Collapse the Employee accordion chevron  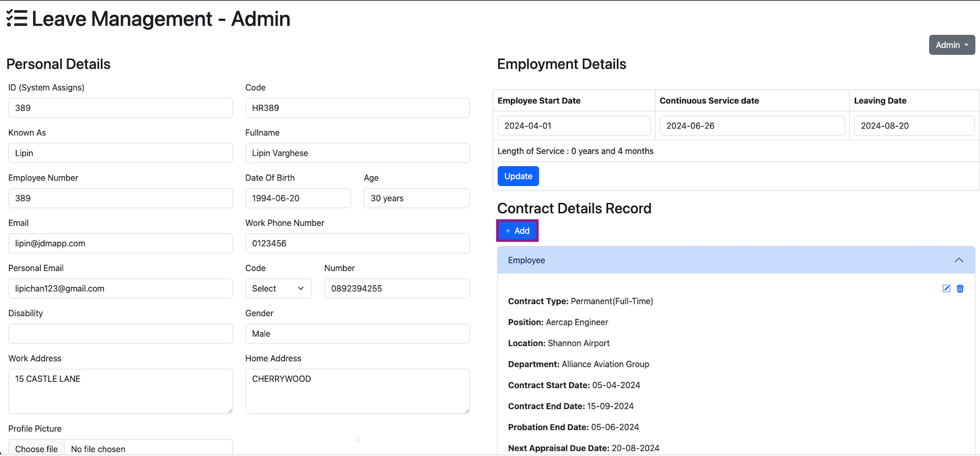(959, 260)
